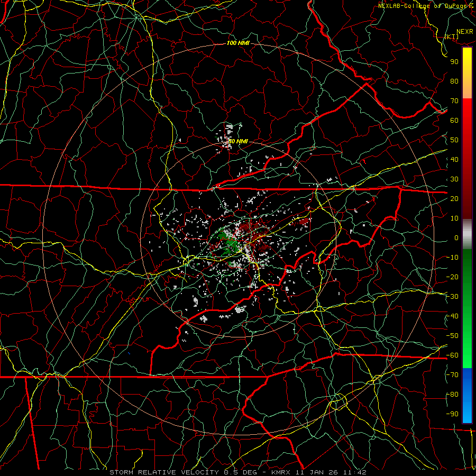This screenshot has height=476, width=476.
Task: Click the -60 value on the velocity scale
Action: (x=452, y=355)
